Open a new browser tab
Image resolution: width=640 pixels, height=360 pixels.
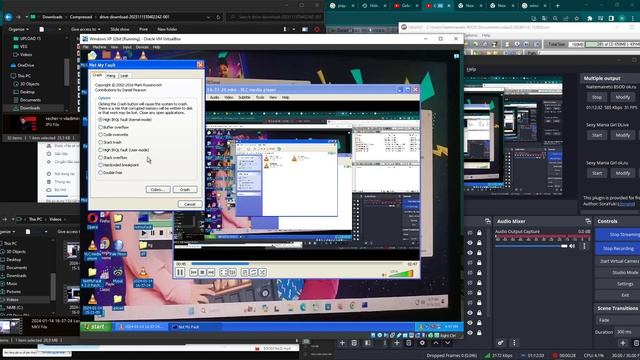pos(557,6)
